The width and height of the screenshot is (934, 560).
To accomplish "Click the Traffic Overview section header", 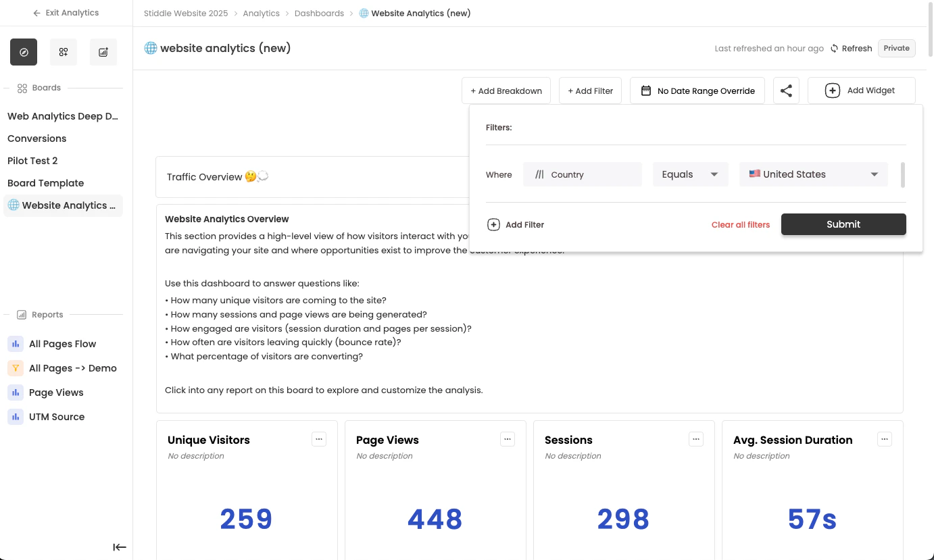I will point(218,177).
